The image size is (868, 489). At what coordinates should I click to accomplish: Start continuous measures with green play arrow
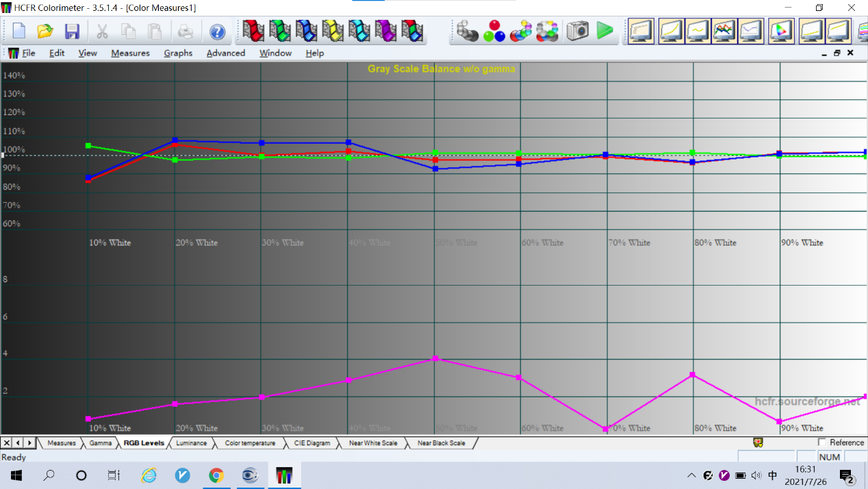(x=604, y=31)
